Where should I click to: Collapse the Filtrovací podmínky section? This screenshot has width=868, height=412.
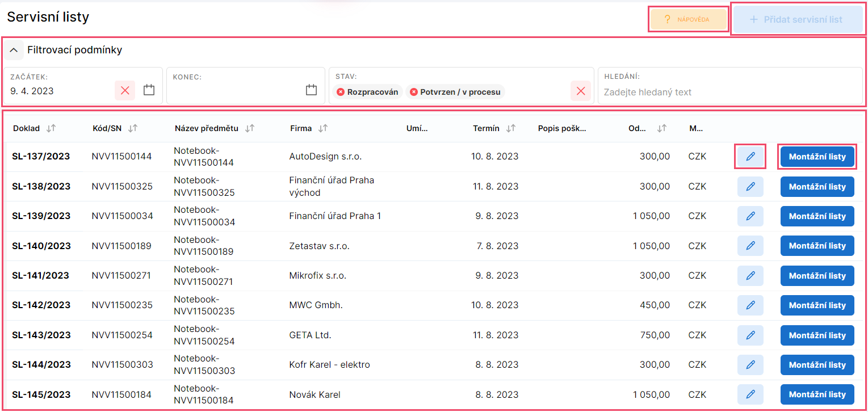click(x=14, y=50)
